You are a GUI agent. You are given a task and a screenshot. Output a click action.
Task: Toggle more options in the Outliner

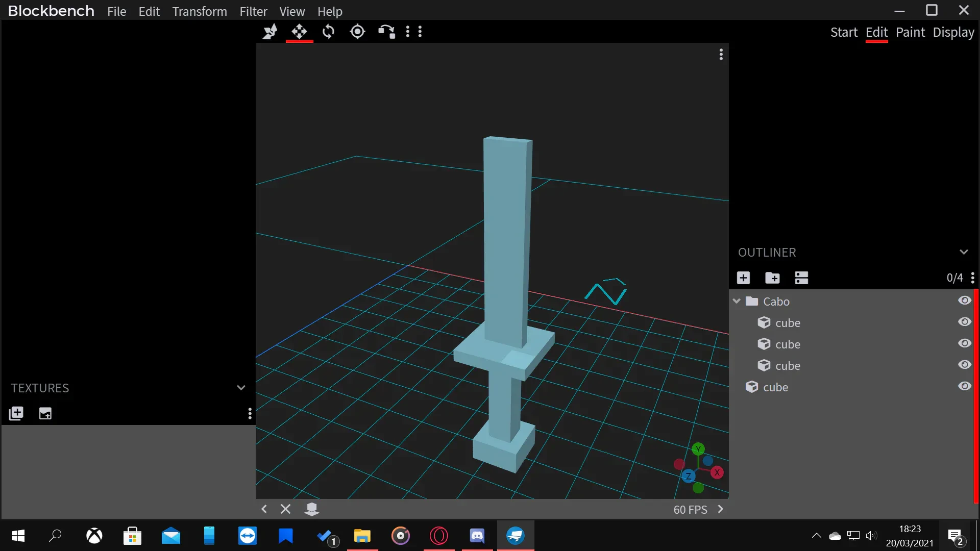tap(801, 278)
